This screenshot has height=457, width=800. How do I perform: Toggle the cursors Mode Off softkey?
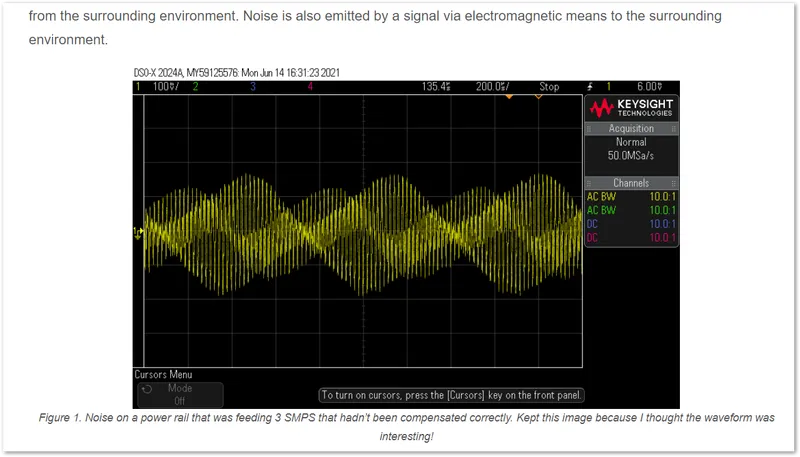pos(179,393)
